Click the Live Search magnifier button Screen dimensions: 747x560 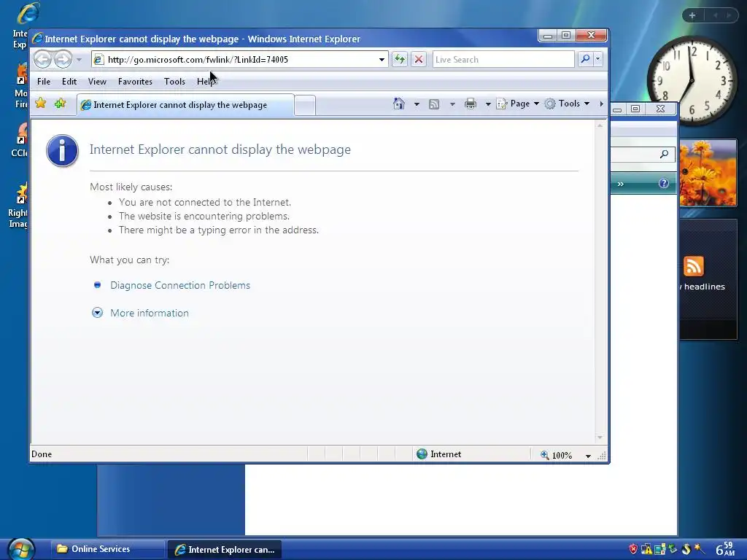(x=585, y=59)
